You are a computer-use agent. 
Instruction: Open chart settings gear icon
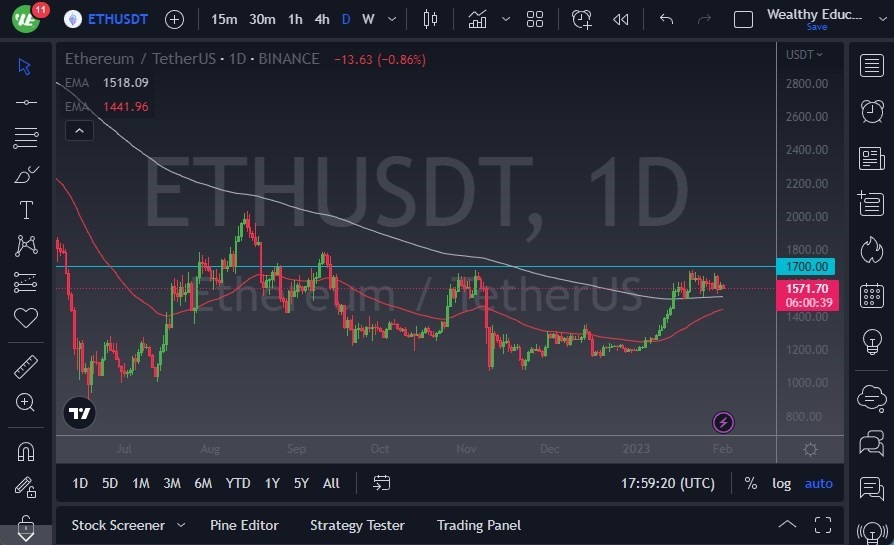pos(810,449)
